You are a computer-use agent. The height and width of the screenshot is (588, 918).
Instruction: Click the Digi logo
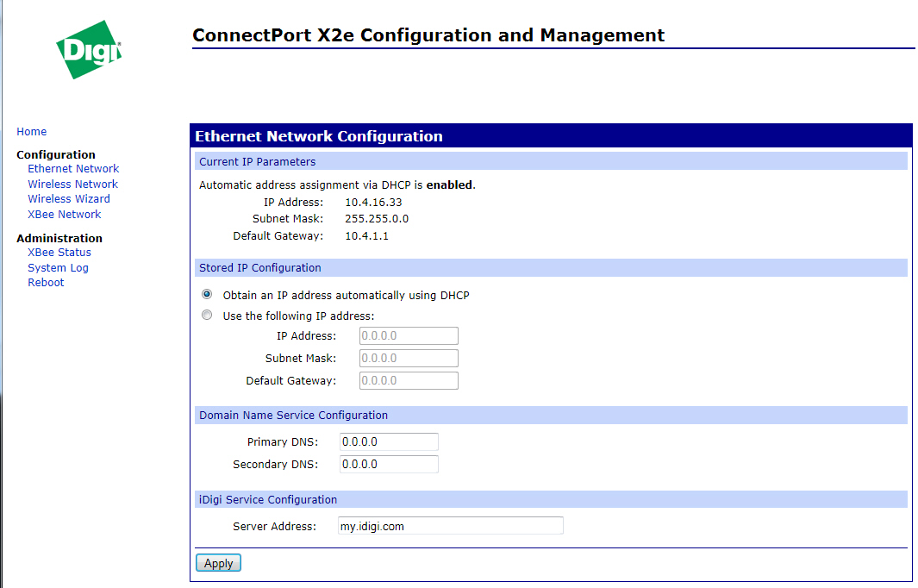point(89,50)
